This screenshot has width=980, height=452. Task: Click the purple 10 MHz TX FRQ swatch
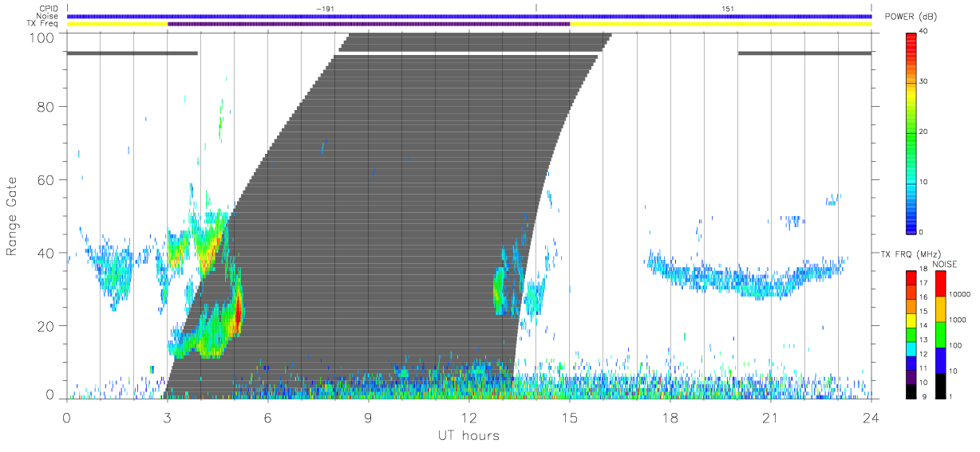tap(911, 377)
